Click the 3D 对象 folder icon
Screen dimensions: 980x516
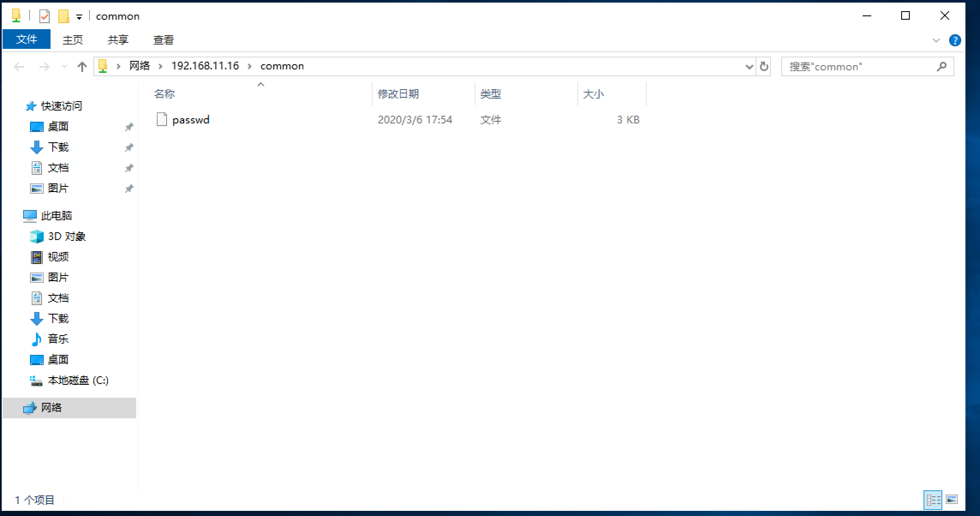[37, 236]
